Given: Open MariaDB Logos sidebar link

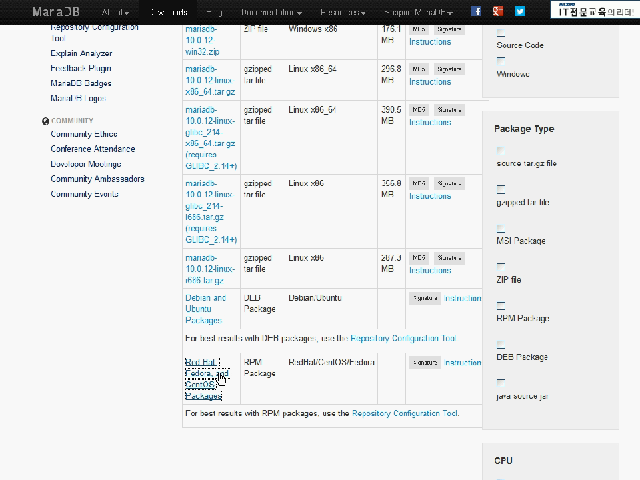Looking at the screenshot, I should pos(78,98).
